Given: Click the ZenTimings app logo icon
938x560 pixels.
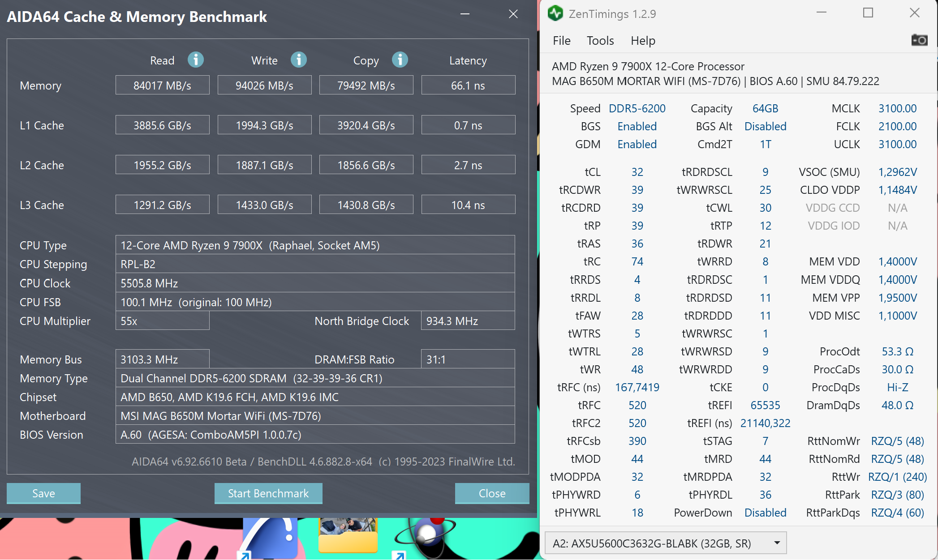Looking at the screenshot, I should 555,13.
